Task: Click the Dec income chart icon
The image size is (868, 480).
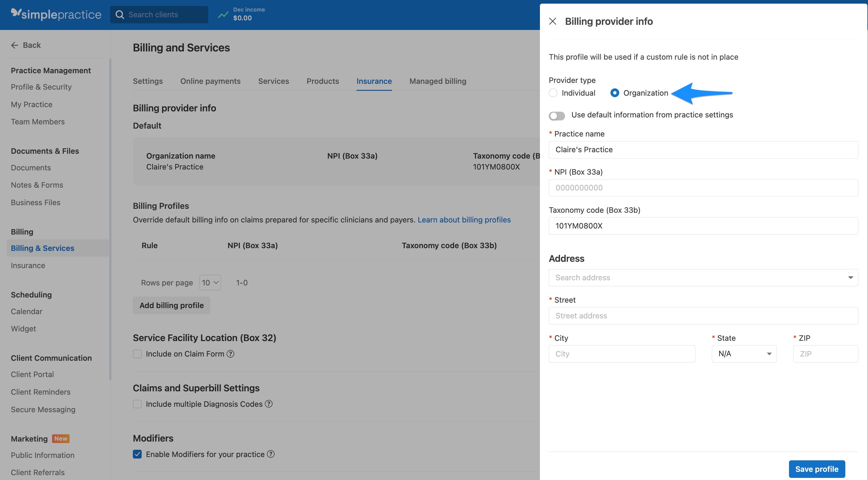Action: click(223, 15)
